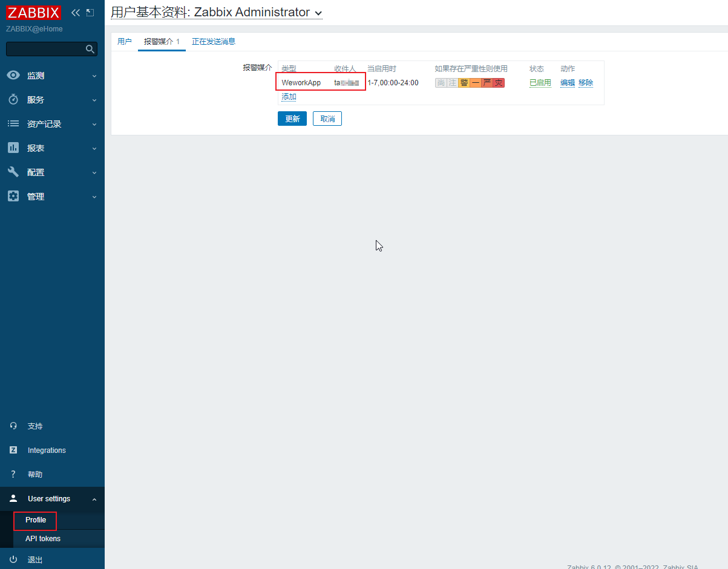Click the 更新 button
728x569 pixels.
(292, 119)
